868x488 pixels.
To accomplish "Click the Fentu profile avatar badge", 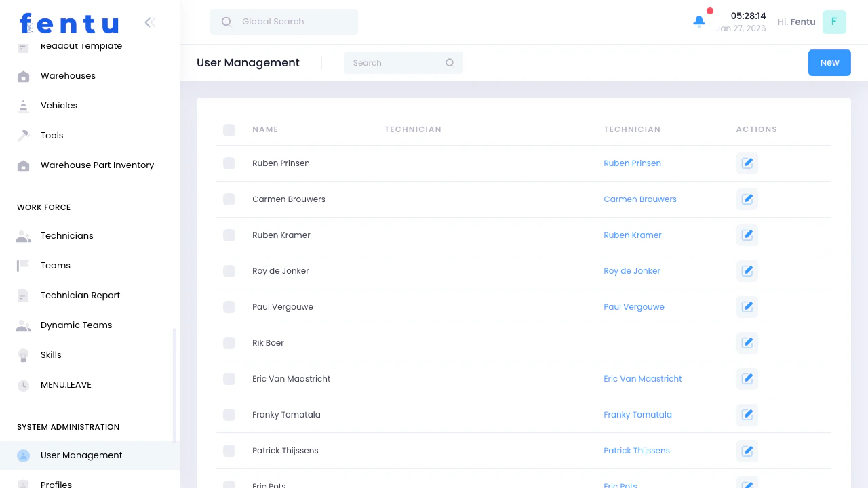I will [834, 22].
